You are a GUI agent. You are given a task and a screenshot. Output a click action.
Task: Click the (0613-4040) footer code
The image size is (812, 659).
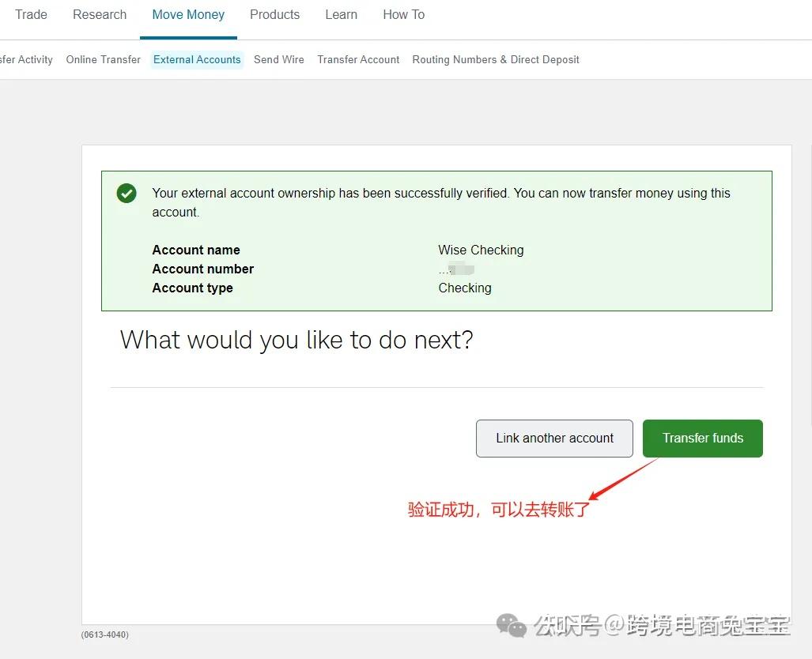104,634
